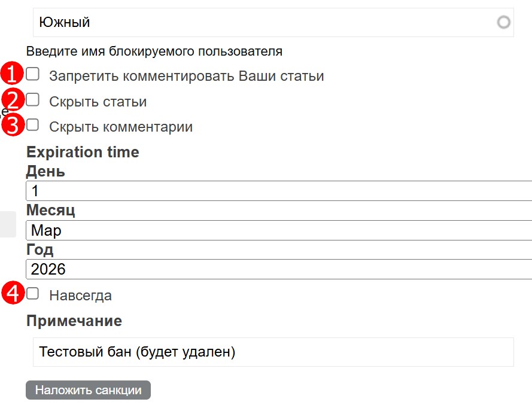Focus the note field with 'Тестовый бан'
The height and width of the screenshot is (405, 532).
pos(273,352)
